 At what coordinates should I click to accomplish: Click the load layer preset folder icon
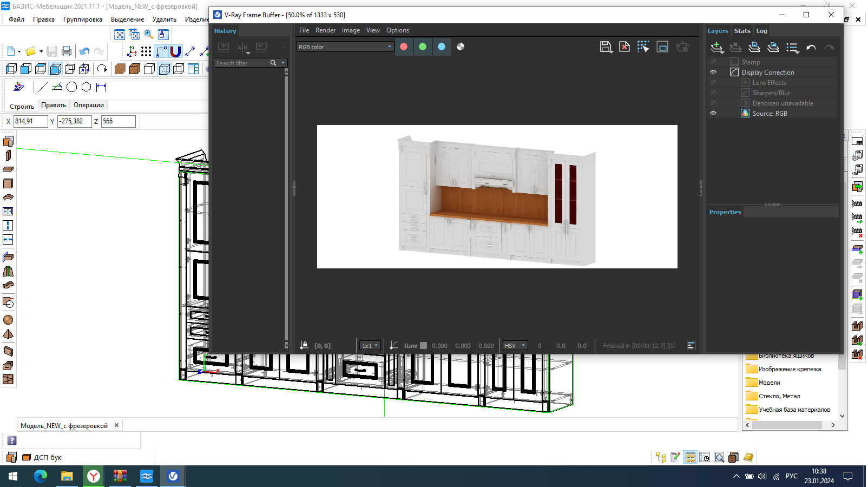tap(773, 48)
